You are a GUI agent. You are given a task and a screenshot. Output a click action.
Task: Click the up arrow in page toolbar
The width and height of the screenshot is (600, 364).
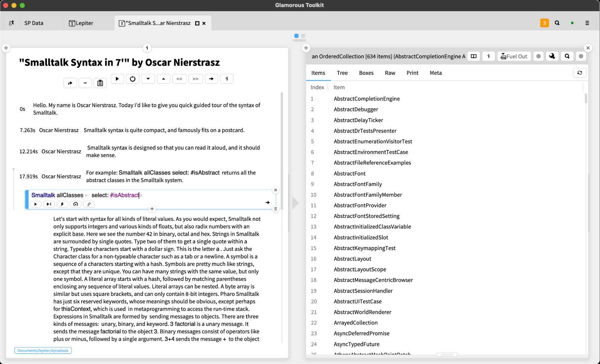(x=163, y=79)
